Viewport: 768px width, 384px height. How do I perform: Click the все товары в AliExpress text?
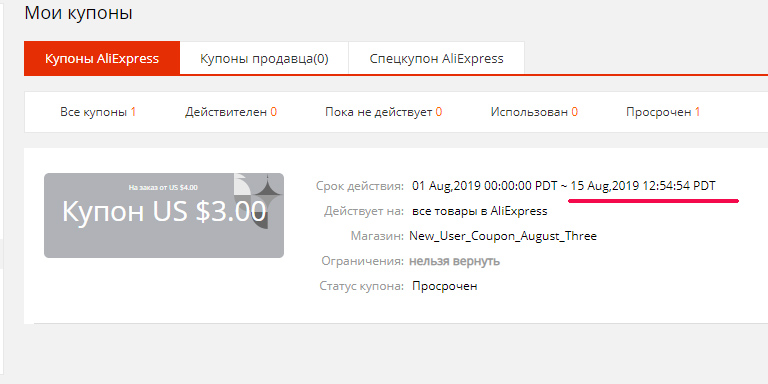tap(480, 211)
